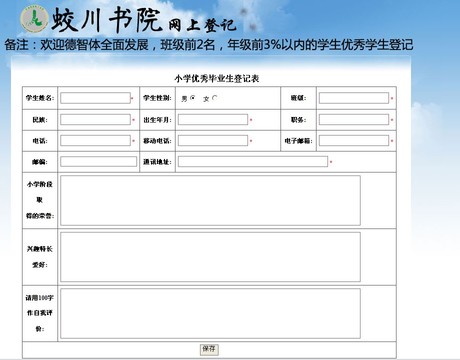
Task: Focus the 出生年月 birth date field
Action: (213, 120)
